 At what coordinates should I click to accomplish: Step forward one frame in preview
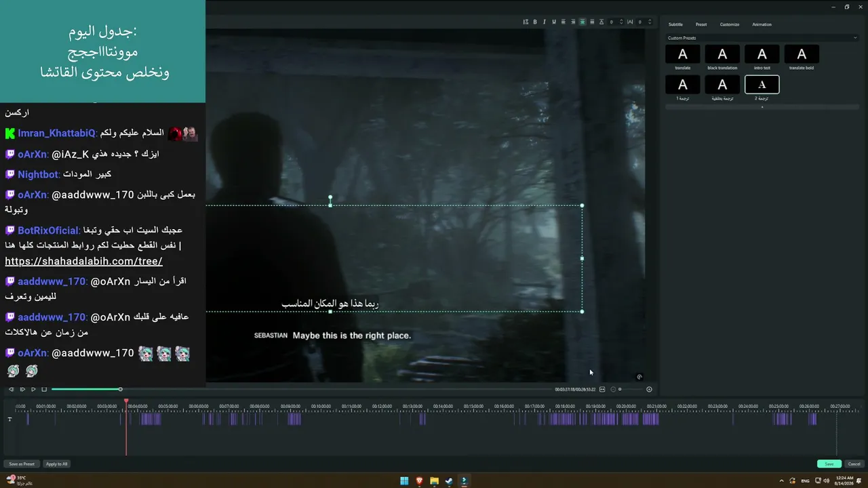pyautogui.click(x=22, y=389)
